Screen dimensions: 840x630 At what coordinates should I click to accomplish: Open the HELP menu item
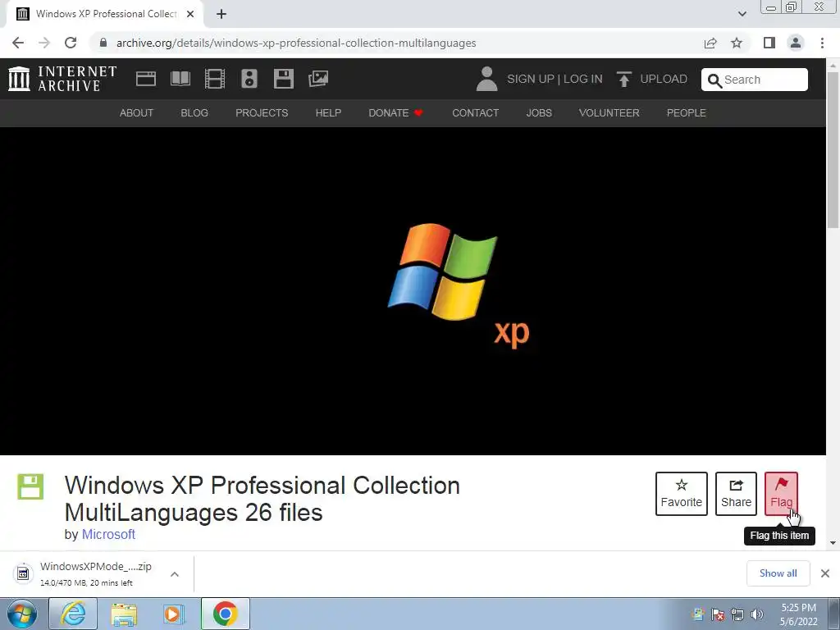(x=328, y=113)
